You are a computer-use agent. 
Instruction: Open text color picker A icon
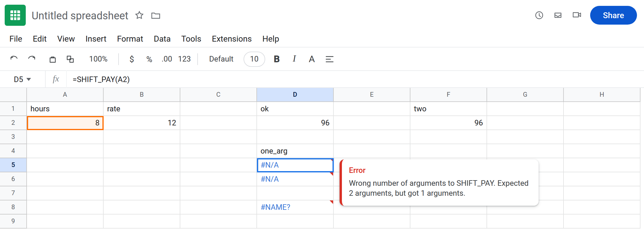pyautogui.click(x=312, y=59)
